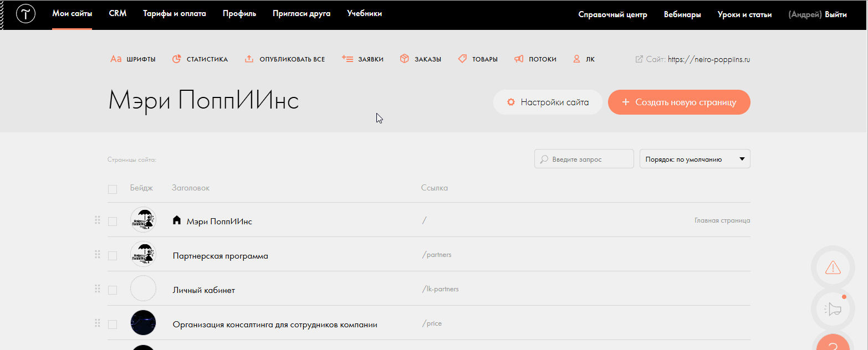The height and width of the screenshot is (350, 868).
Task: Open Личный кабинет page title
Action: pos(204,290)
